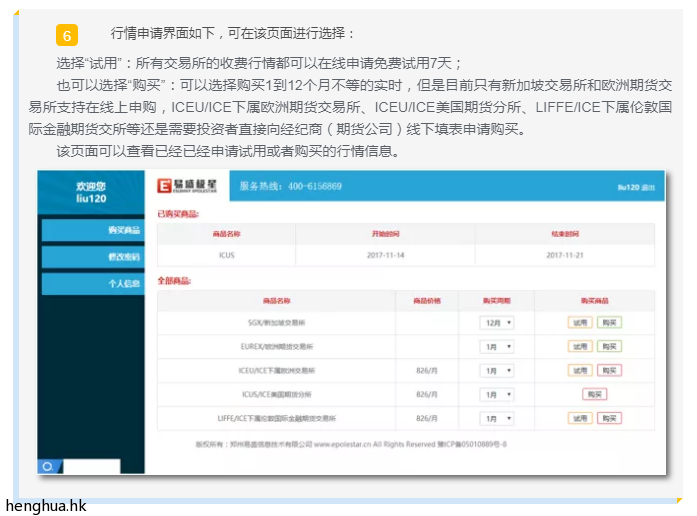Image resolution: width=697 pixels, height=516 pixels.
Task: Click 购买 button for ICUS美国期货分所
Action: [595, 394]
